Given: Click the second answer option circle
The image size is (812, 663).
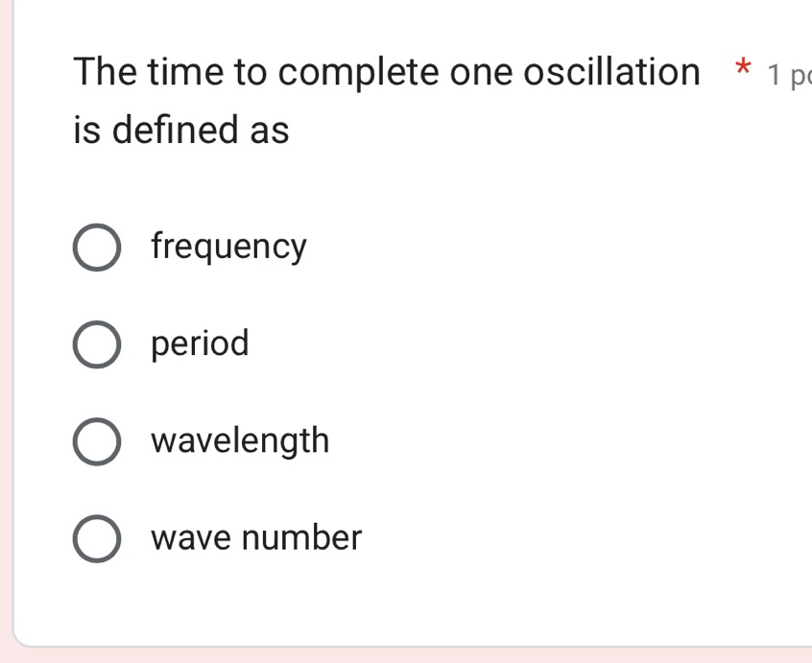Looking at the screenshot, I should (x=96, y=343).
